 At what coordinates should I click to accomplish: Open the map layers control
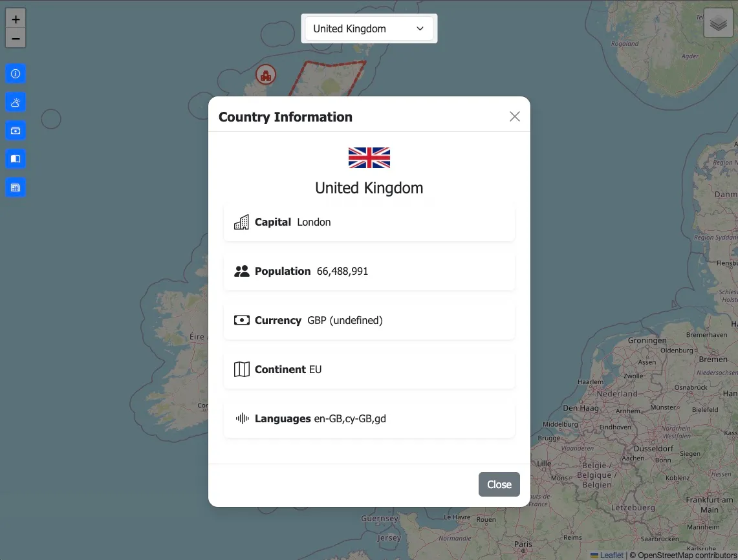[718, 23]
